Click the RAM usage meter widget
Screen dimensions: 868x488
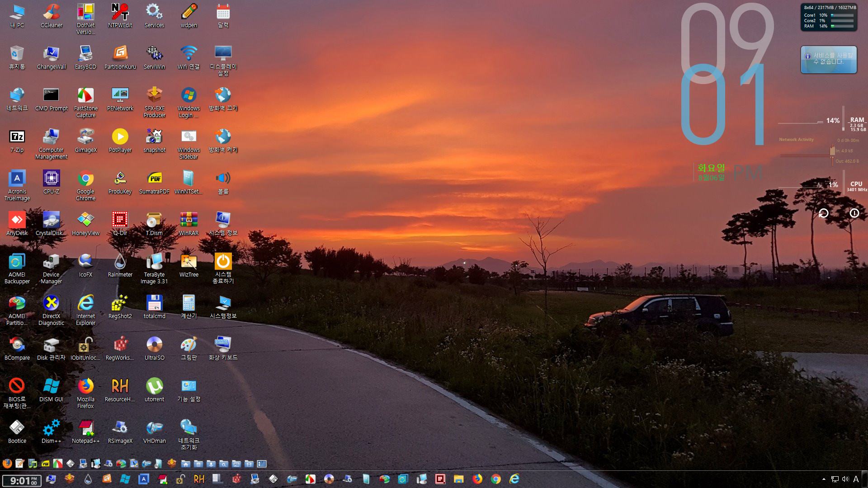[822, 121]
